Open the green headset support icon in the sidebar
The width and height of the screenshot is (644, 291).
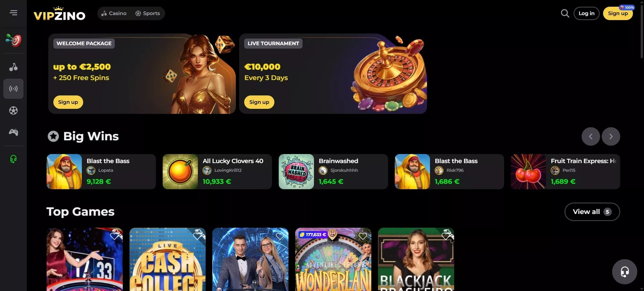(x=13, y=159)
